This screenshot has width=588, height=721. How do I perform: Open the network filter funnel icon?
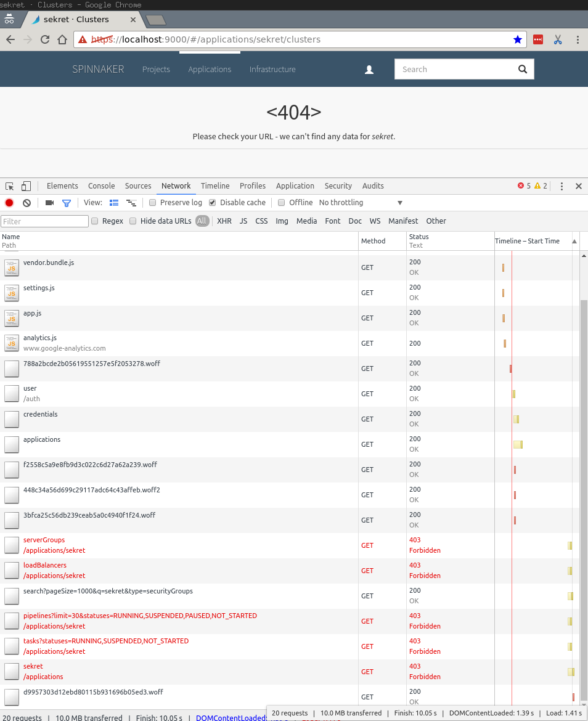coord(66,203)
